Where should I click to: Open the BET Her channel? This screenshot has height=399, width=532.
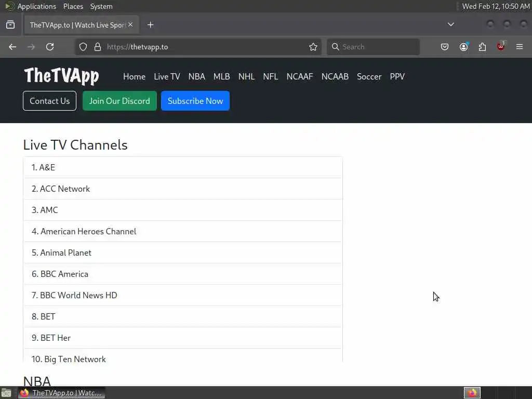click(x=183, y=338)
